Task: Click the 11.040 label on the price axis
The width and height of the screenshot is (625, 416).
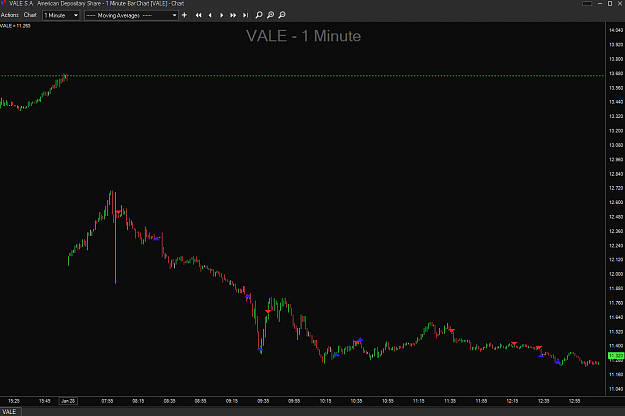Action: 616,389
